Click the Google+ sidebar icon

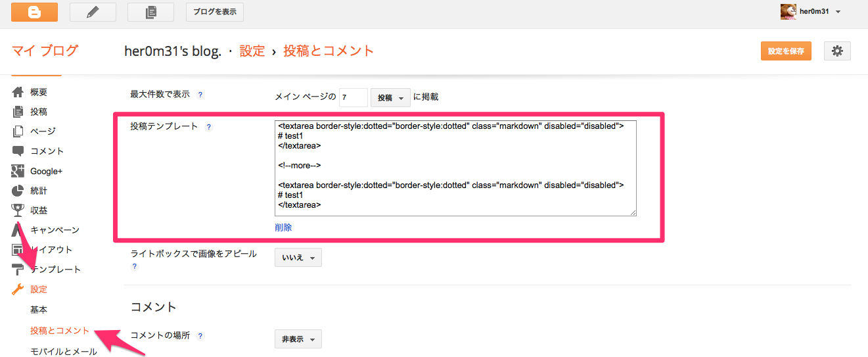[x=18, y=171]
